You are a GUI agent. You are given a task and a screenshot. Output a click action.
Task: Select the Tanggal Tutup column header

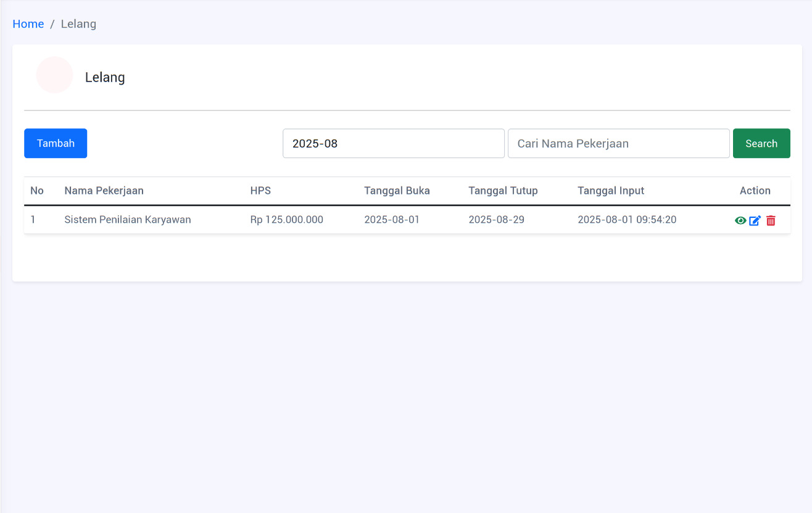pyautogui.click(x=503, y=191)
